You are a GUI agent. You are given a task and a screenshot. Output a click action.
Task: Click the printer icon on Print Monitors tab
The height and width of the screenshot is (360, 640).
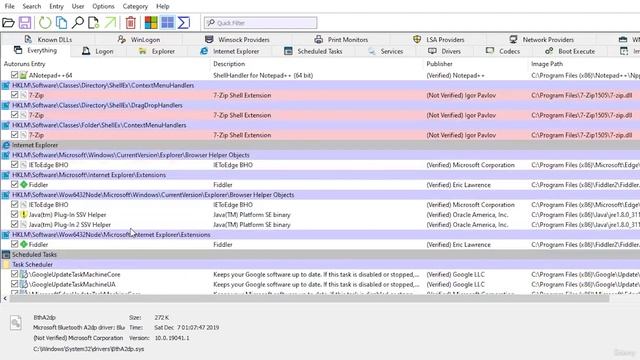pos(318,39)
